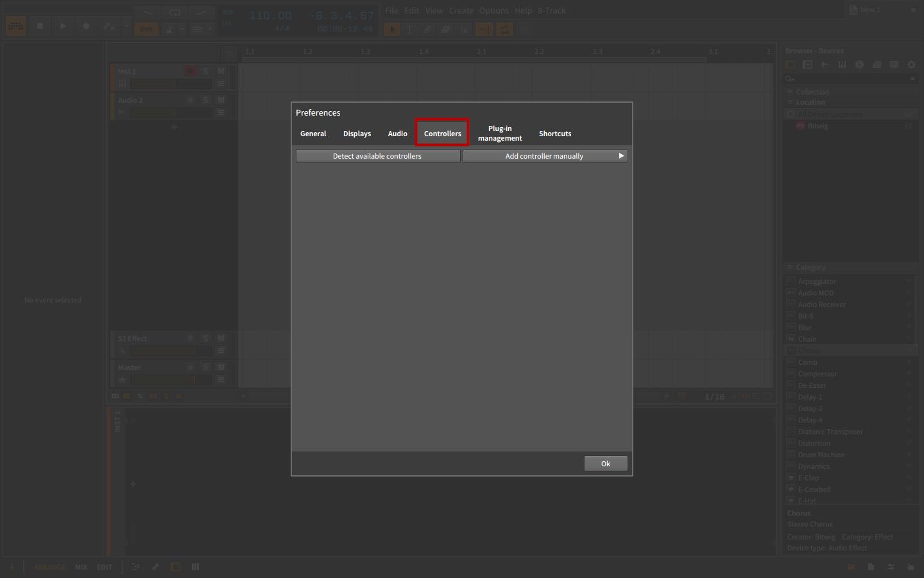Expand the Collection section in browser
The width and height of the screenshot is (924, 578).
point(791,92)
